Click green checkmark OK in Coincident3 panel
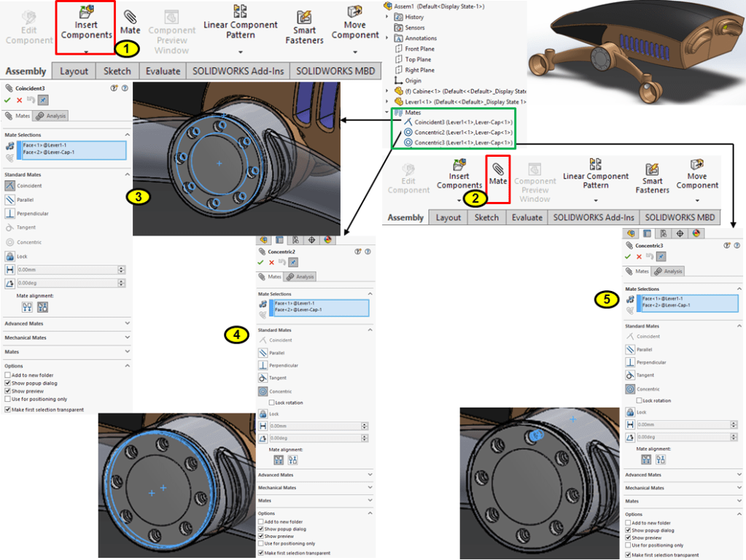Screen dimensions: 746x560 point(7,99)
